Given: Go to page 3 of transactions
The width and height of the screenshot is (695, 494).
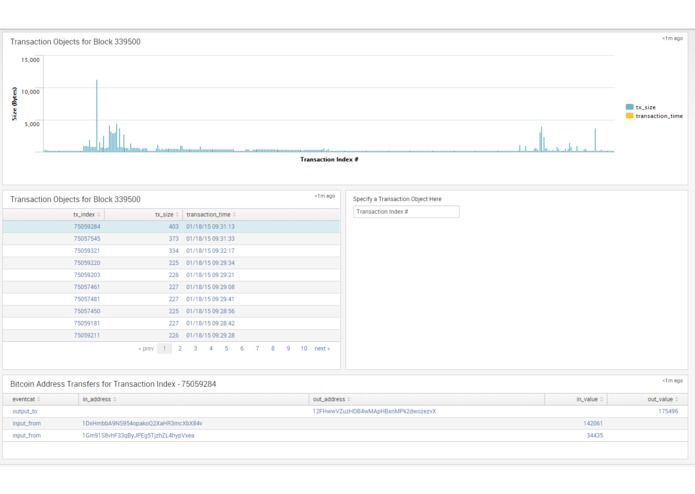Looking at the screenshot, I should [x=195, y=349].
